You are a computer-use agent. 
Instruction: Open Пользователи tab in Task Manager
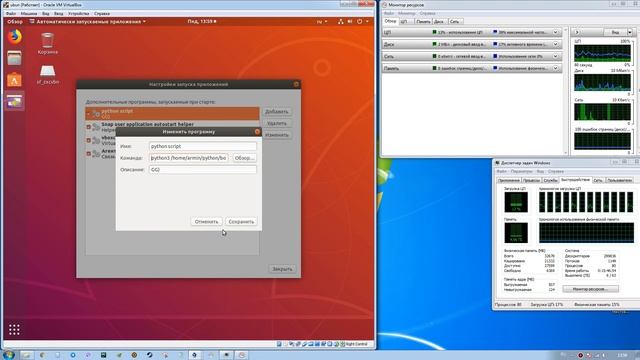(620, 180)
